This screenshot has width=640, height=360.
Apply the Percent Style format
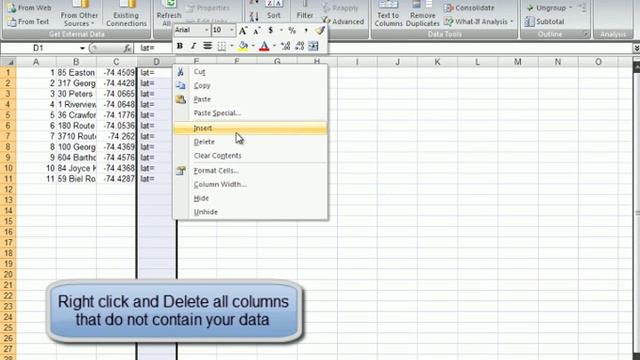[292, 30]
